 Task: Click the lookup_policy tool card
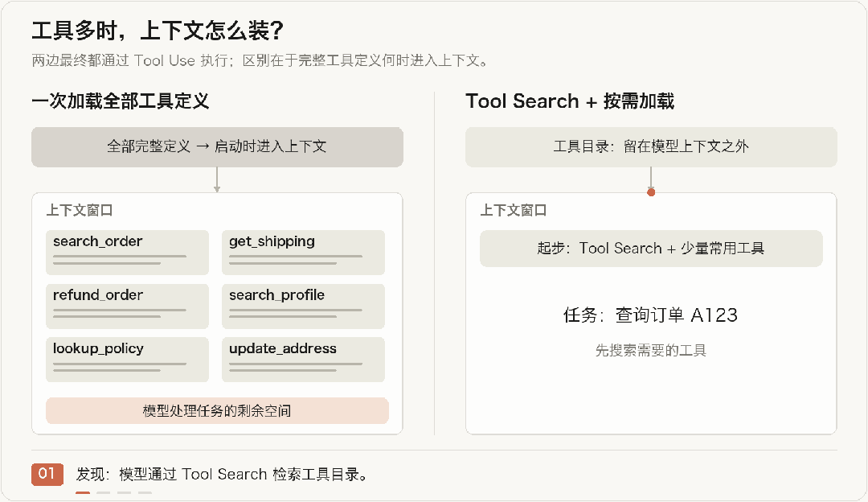(127, 359)
